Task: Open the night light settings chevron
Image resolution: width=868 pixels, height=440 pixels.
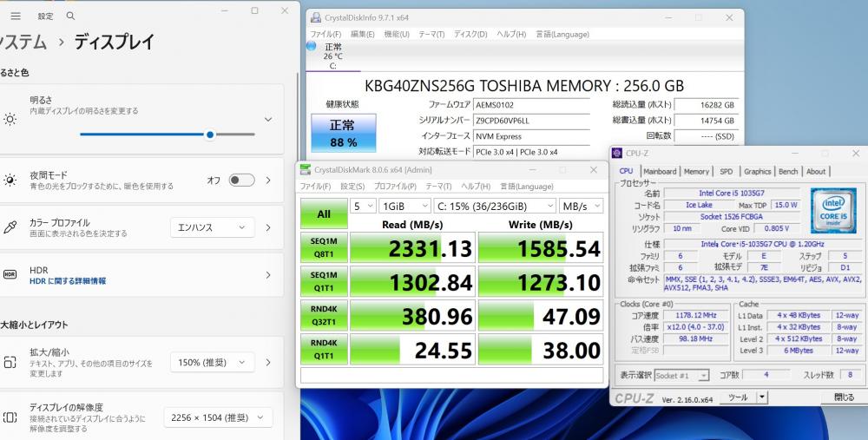Action: [x=268, y=180]
